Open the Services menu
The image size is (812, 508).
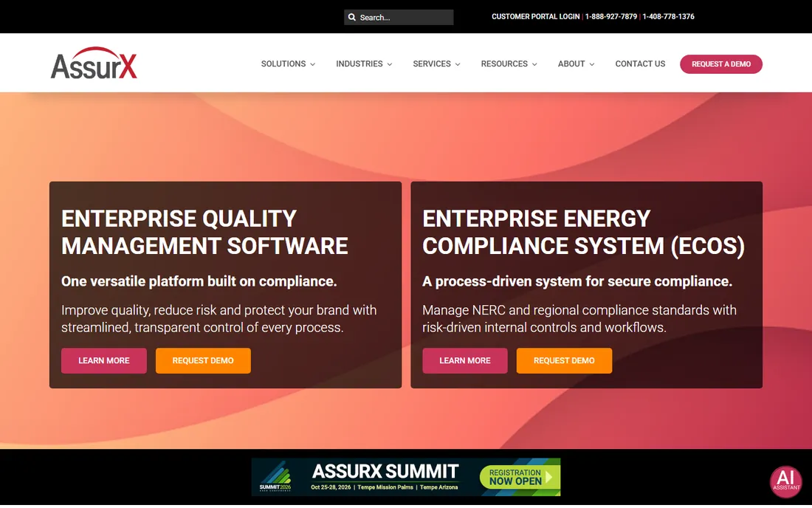pyautogui.click(x=432, y=63)
